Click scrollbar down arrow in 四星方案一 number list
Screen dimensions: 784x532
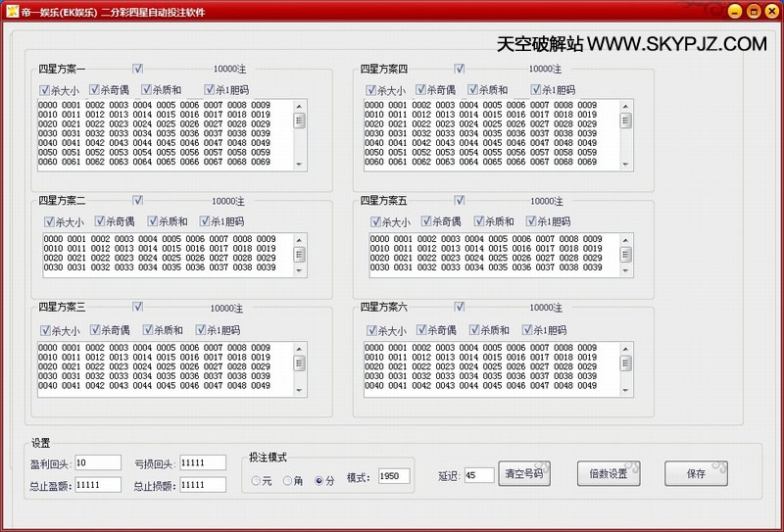tap(300, 162)
